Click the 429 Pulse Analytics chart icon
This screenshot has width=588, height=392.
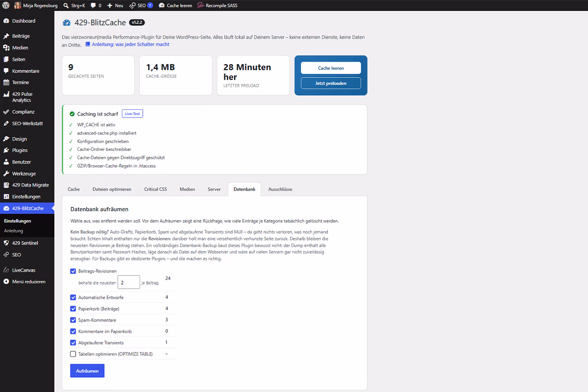pos(6,94)
